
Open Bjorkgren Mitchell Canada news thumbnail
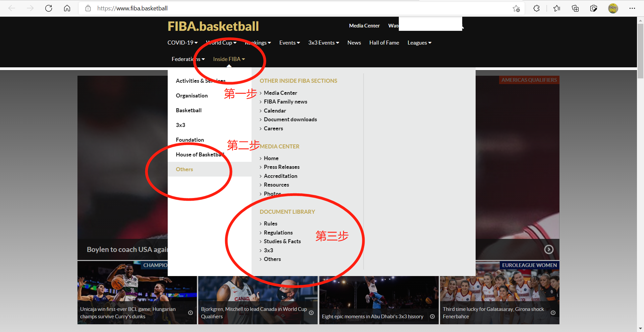pos(258,300)
